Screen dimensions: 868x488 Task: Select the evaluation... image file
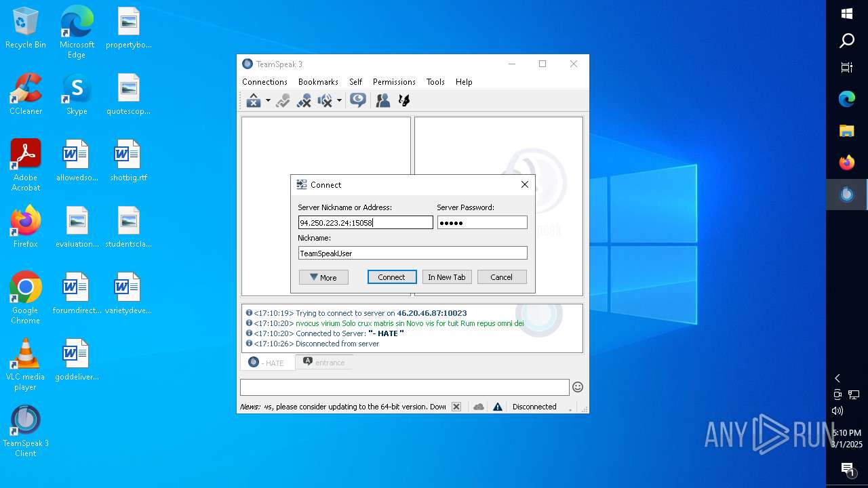77,227
